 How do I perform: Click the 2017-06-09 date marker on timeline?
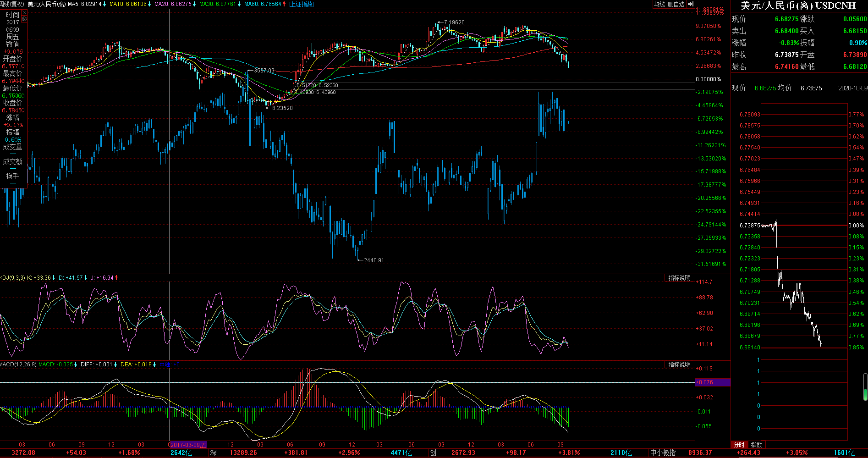188,445
